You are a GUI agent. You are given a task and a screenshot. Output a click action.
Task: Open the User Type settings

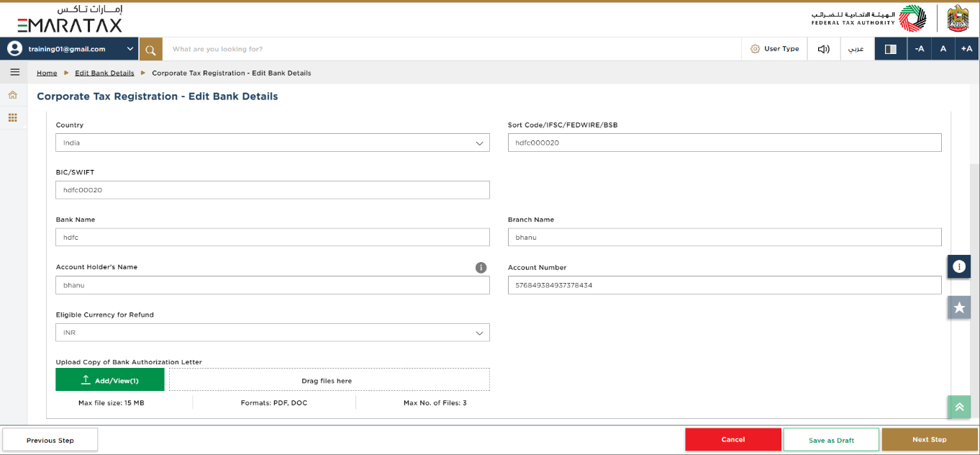coord(774,49)
